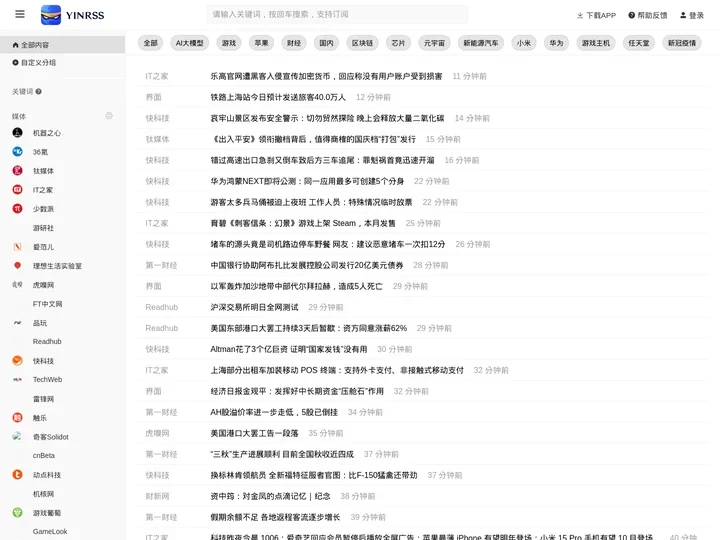
Task: Switch to the AI大模型 category tab
Action: point(190,43)
